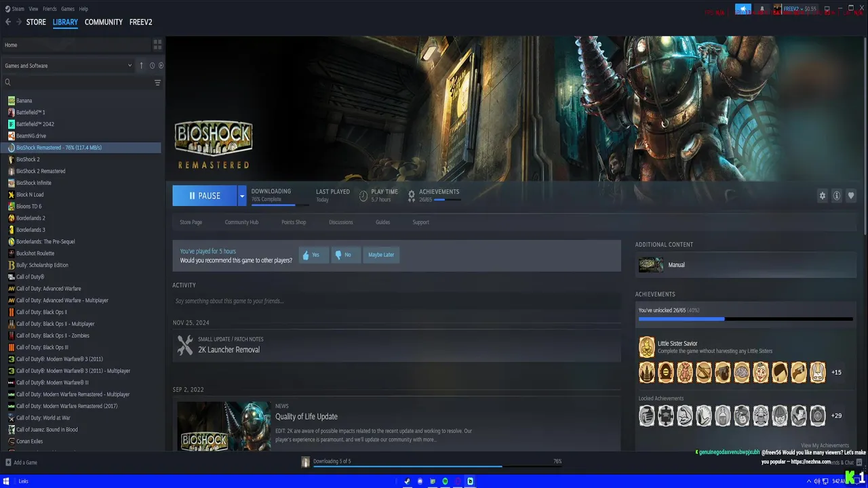Open the Games menu

(68, 9)
